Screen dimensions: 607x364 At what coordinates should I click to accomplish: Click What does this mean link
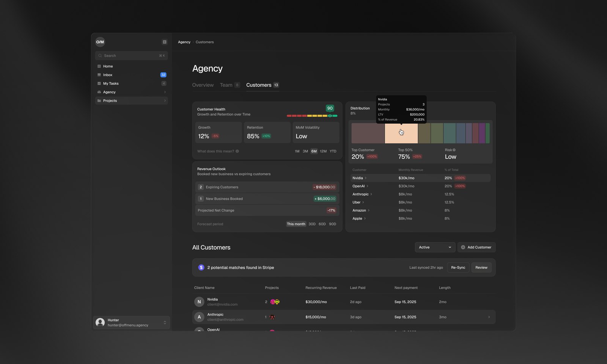215,151
